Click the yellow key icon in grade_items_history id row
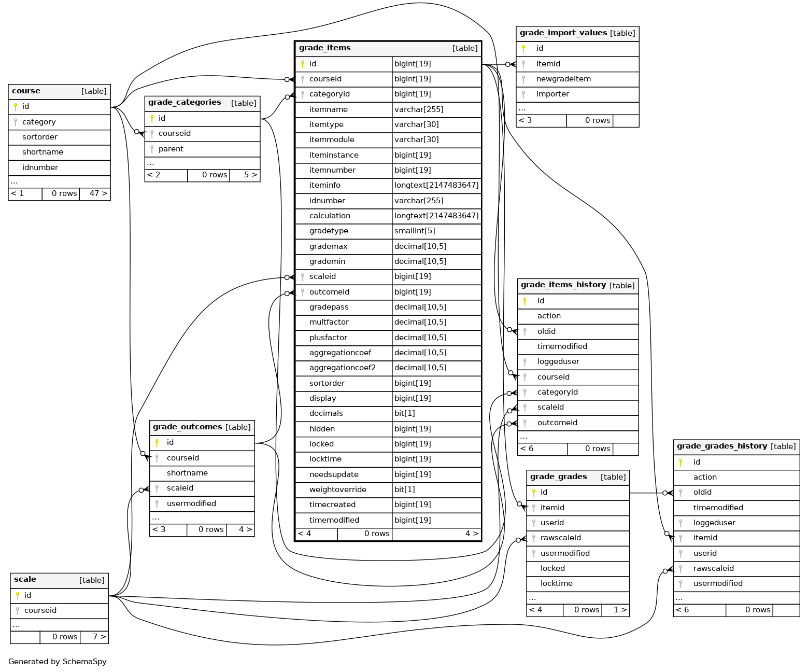 pyautogui.click(x=525, y=301)
